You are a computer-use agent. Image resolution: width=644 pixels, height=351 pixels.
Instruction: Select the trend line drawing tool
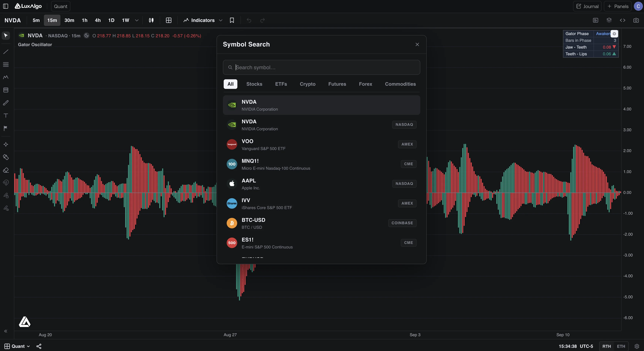click(6, 52)
